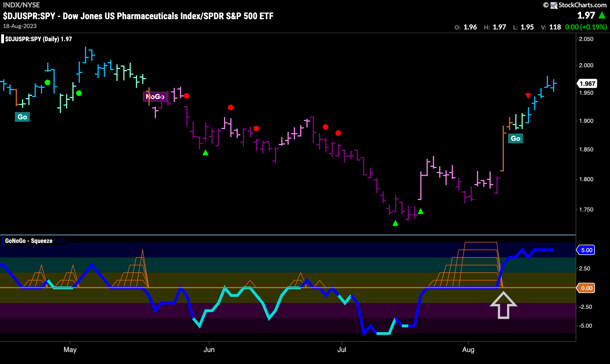Click the red down triangle in August

[x=528, y=96]
